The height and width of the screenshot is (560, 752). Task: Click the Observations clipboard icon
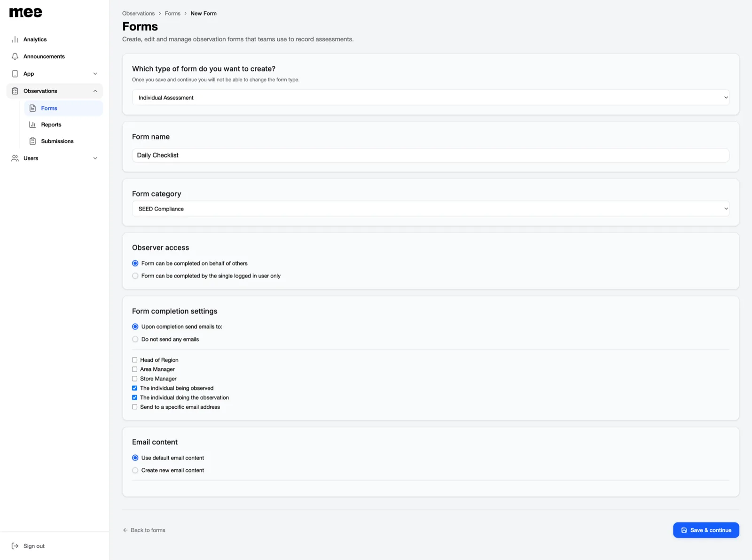tap(15, 91)
